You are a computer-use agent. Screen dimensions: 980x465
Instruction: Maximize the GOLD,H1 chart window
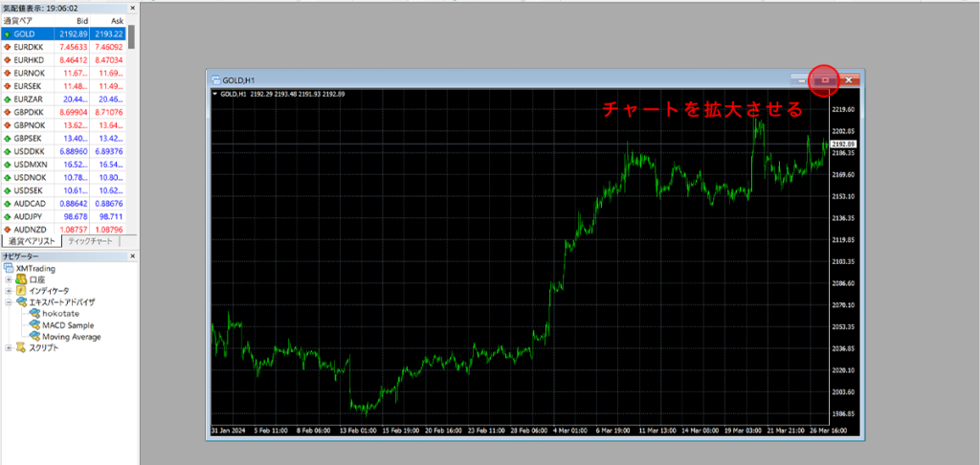[x=825, y=80]
